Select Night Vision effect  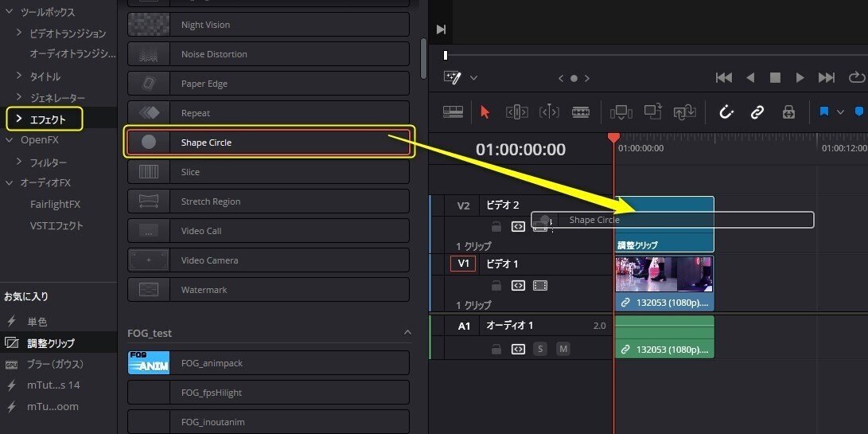[268, 25]
